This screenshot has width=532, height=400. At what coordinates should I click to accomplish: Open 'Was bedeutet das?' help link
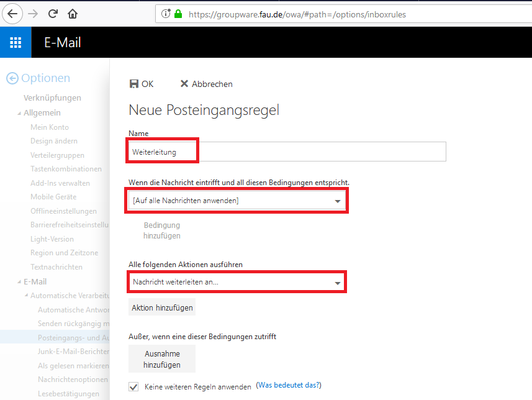pyautogui.click(x=289, y=386)
